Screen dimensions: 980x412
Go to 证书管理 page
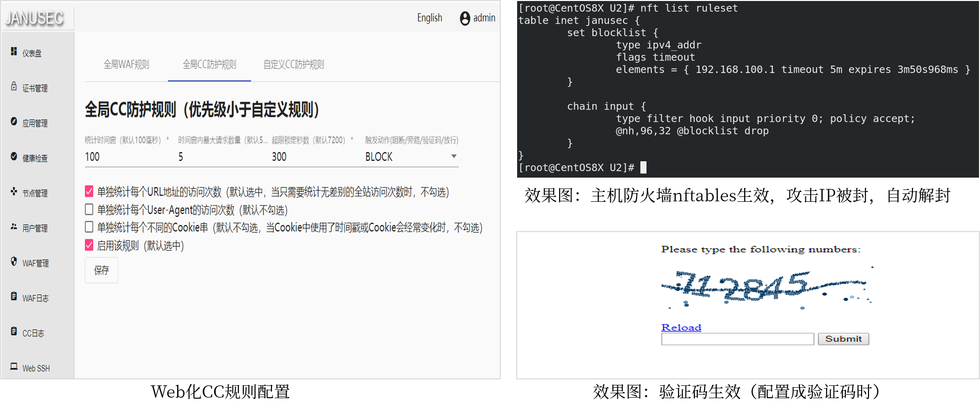click(x=35, y=88)
